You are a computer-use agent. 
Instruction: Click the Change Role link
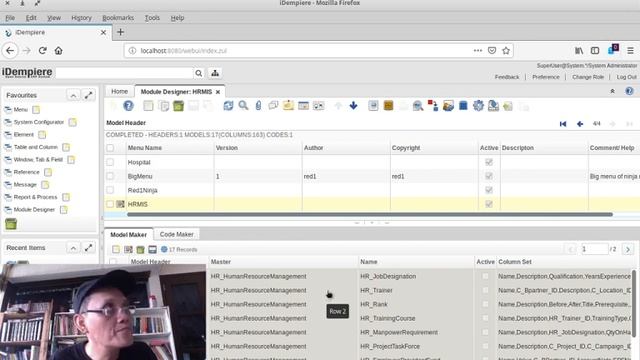pyautogui.click(x=588, y=77)
